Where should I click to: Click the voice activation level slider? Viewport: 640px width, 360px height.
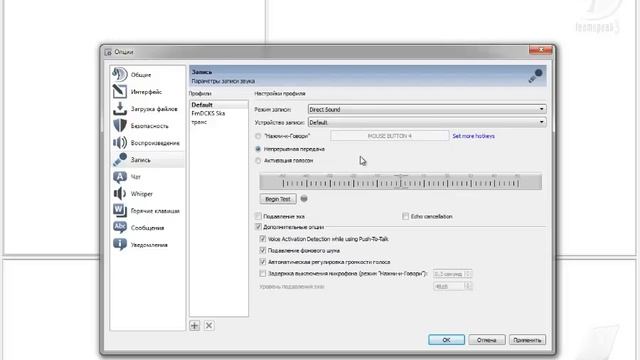[401, 182]
